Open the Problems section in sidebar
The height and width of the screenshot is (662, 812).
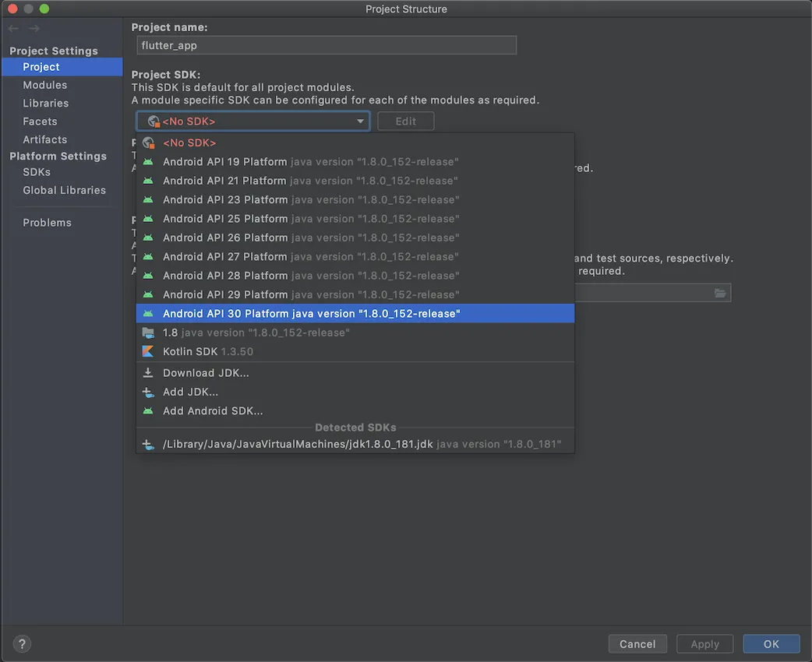(x=47, y=223)
